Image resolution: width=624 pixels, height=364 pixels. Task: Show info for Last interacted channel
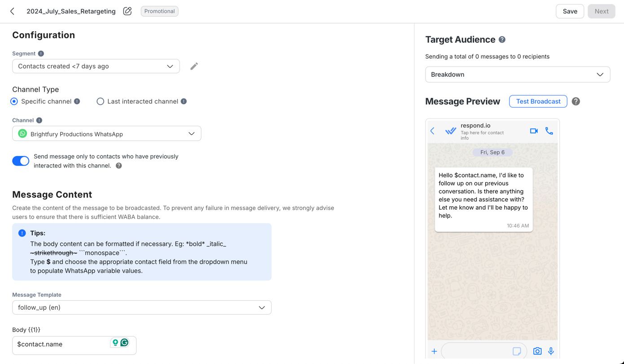184,101
